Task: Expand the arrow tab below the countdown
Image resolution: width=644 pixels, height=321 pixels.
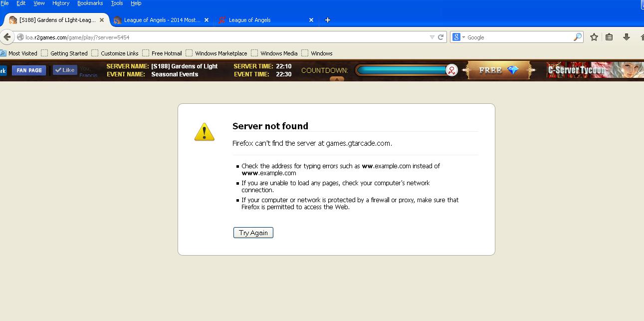Action: point(337,79)
